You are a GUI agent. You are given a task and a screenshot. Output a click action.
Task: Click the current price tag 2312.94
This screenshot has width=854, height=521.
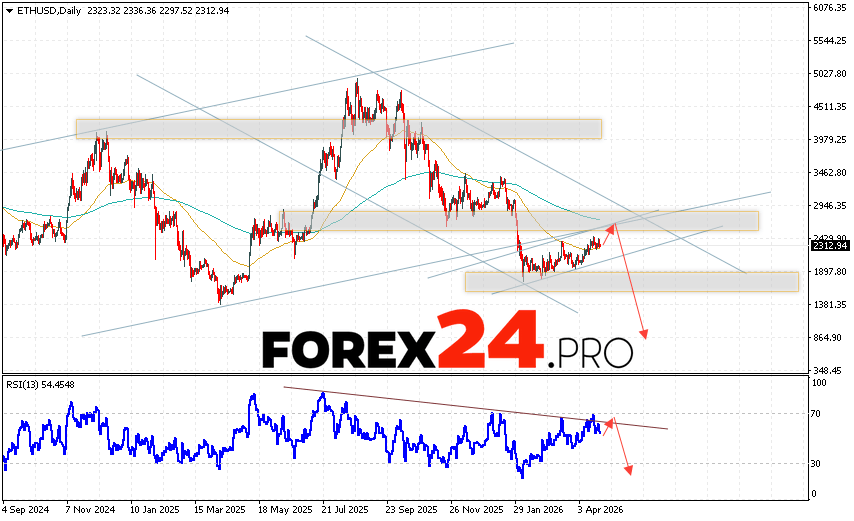(x=829, y=246)
